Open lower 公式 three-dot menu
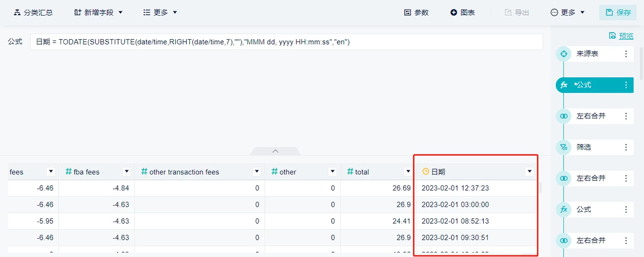 (626, 209)
